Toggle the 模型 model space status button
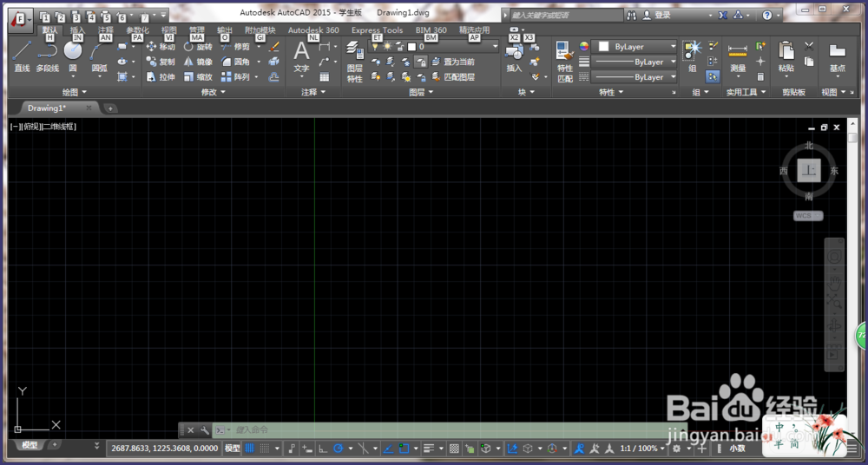The image size is (868, 465). (x=232, y=449)
